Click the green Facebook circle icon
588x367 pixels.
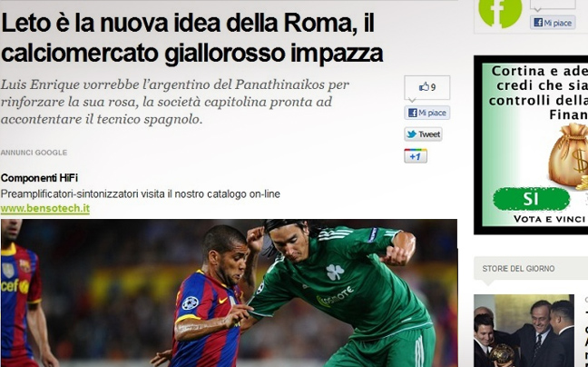pos(500,12)
